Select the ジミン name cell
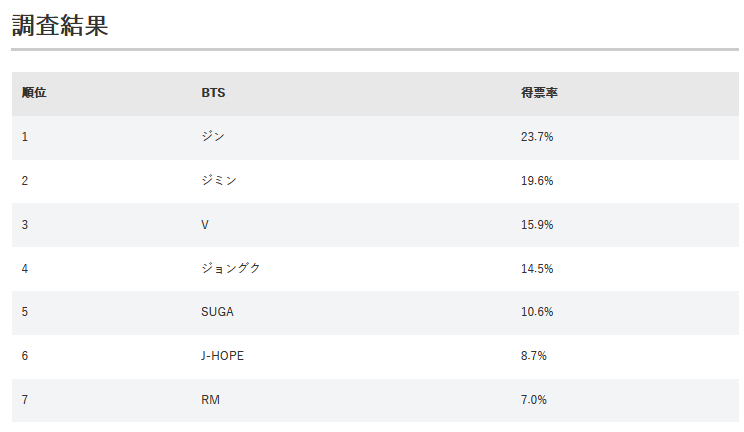Image resolution: width=744 pixels, height=432 pixels. pos(219,181)
